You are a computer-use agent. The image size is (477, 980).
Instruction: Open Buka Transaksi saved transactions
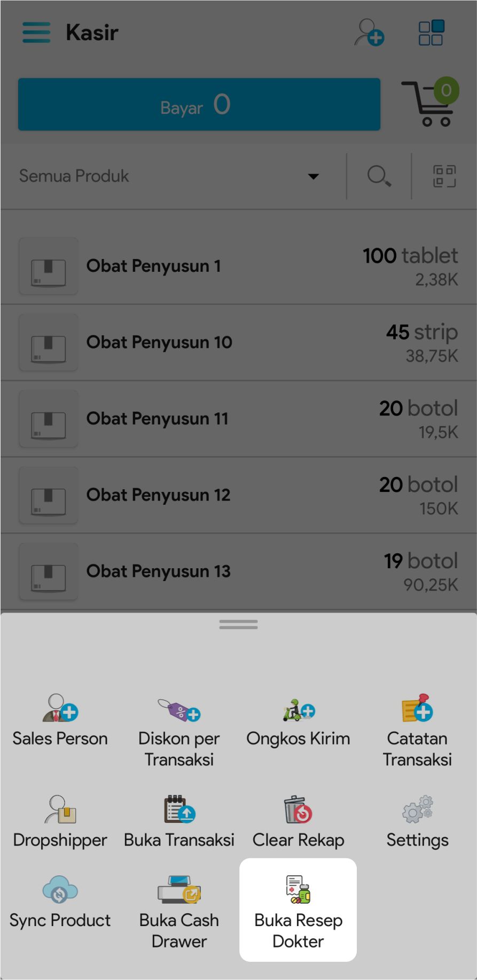tap(179, 822)
